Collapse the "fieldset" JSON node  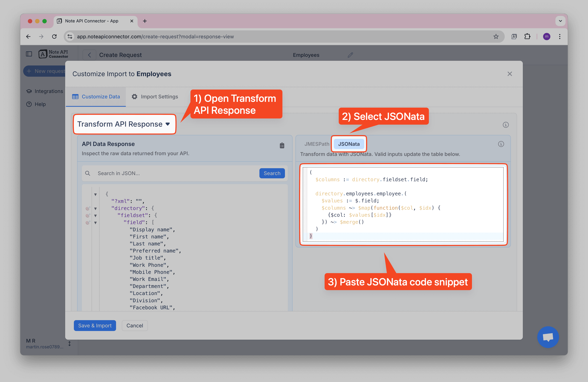[95, 216]
